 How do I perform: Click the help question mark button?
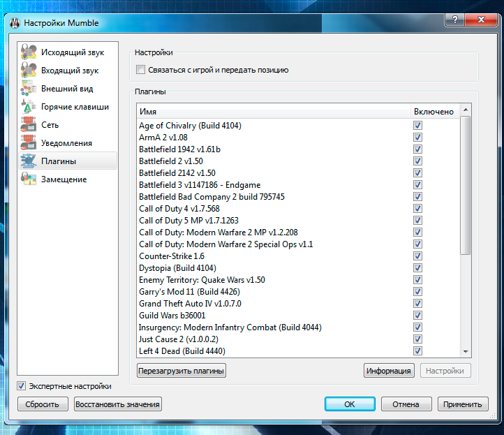pyautogui.click(x=455, y=20)
